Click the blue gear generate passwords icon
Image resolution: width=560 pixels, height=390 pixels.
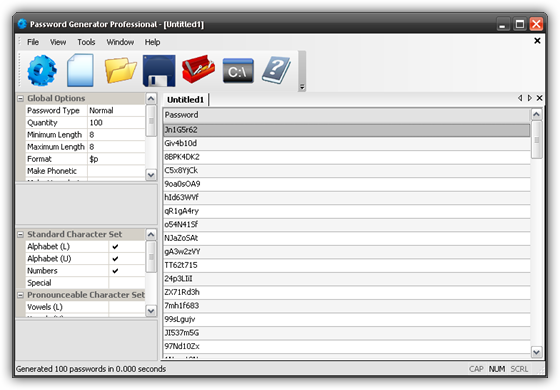point(42,70)
